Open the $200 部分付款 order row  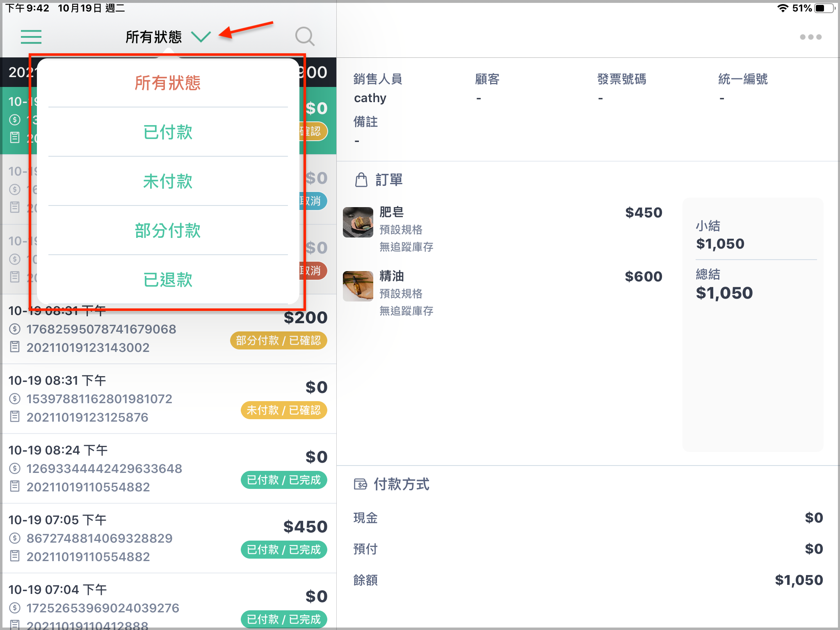click(168, 329)
